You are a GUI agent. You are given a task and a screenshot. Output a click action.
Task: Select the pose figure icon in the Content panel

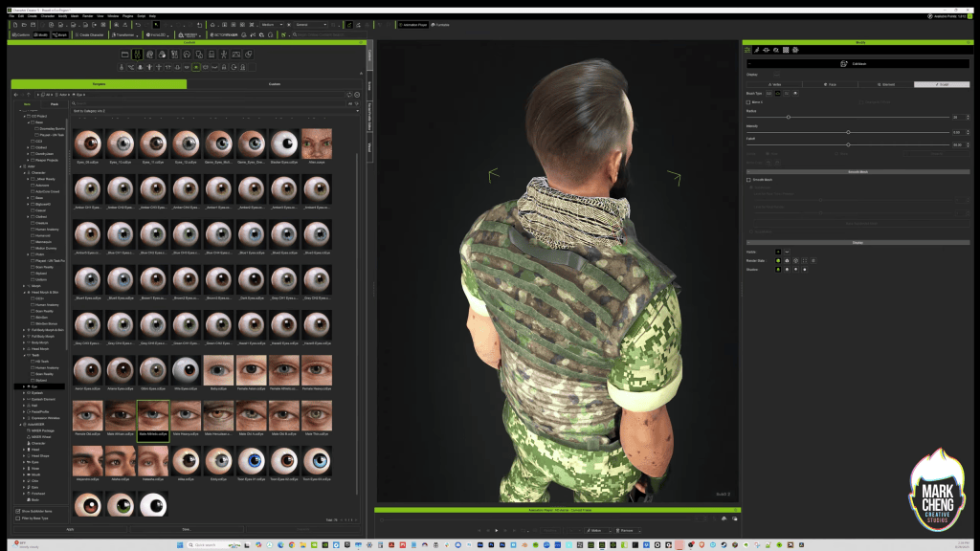(224, 55)
